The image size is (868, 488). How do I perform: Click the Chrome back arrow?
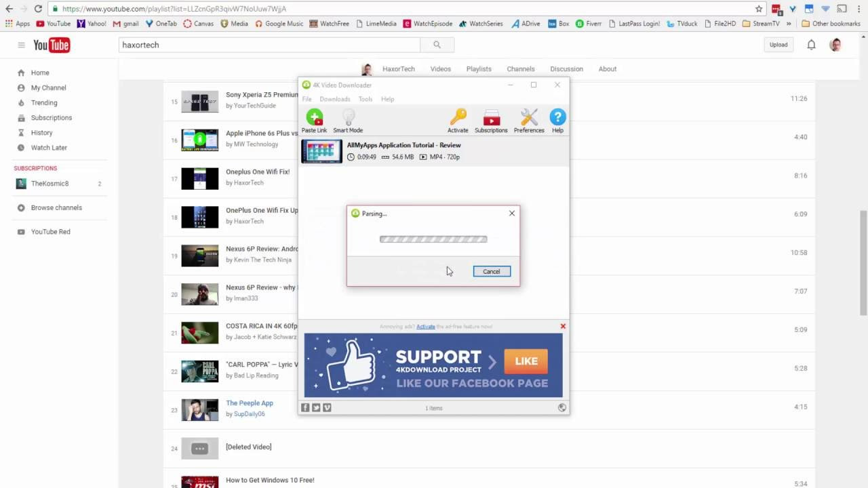[x=9, y=9]
